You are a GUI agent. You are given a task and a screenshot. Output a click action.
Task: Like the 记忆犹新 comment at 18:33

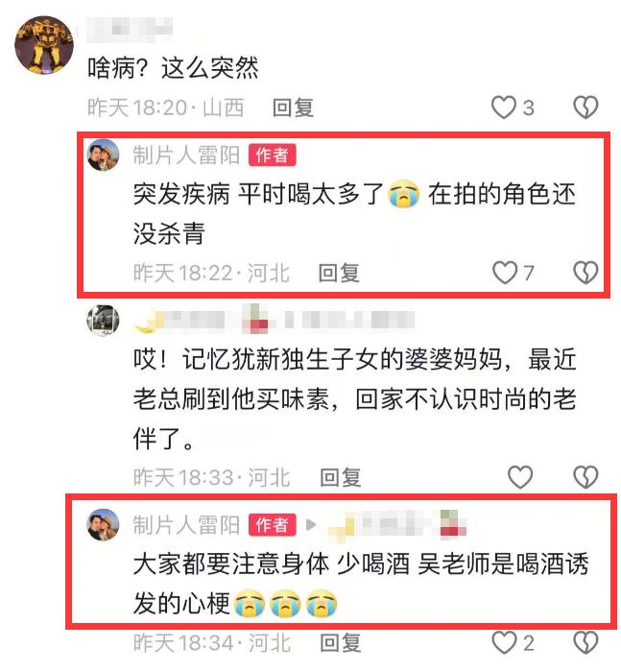(x=520, y=476)
